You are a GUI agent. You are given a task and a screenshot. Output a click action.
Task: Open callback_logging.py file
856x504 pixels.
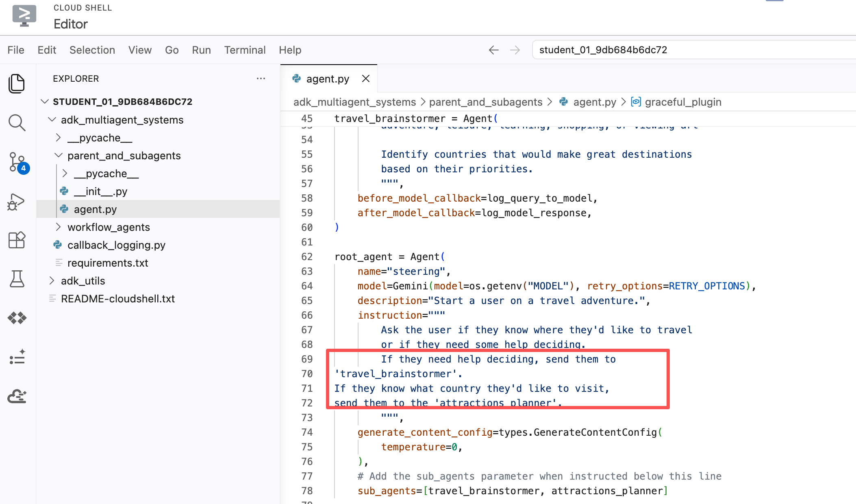(x=158, y=245)
